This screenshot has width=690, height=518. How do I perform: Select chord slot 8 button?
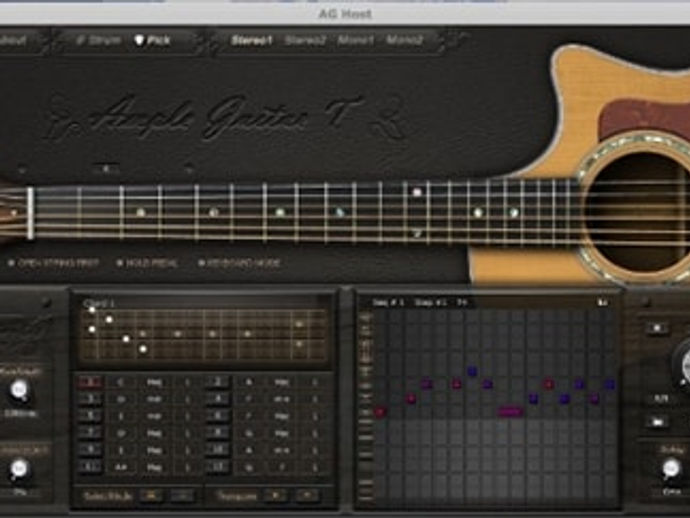[x=217, y=433]
